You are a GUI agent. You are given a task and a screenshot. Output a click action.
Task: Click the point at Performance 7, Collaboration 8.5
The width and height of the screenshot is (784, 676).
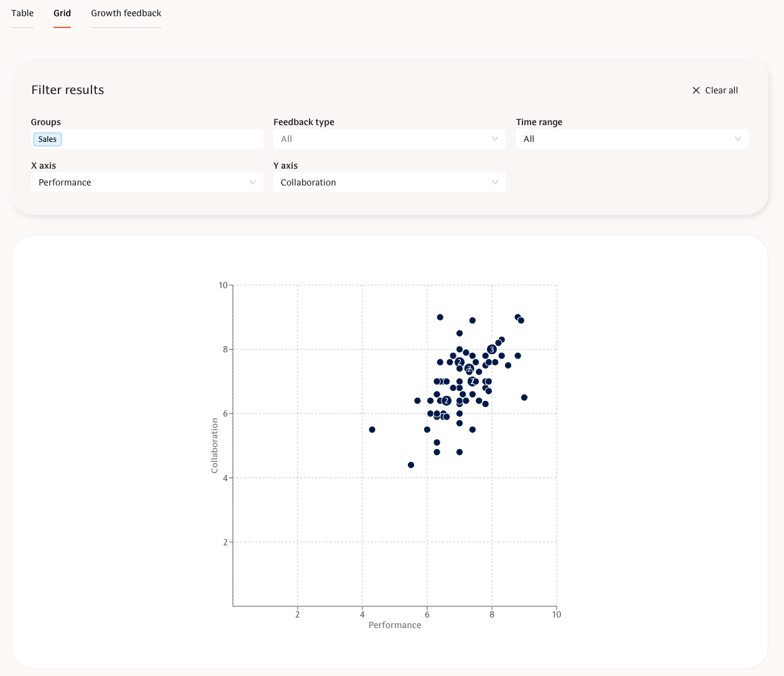click(460, 333)
